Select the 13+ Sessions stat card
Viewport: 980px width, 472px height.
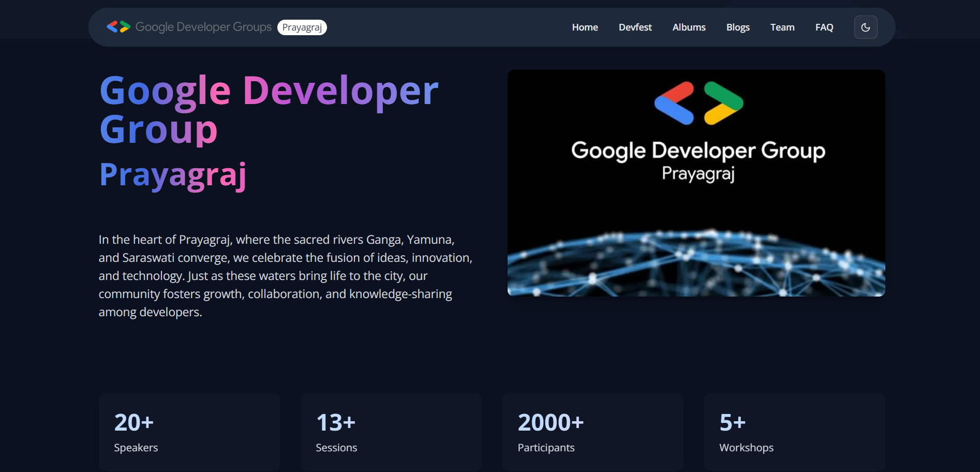pyautogui.click(x=391, y=433)
